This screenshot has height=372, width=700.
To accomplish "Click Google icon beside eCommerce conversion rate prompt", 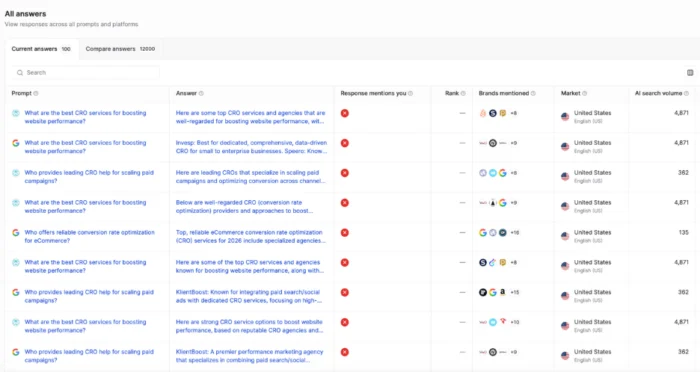I will click(16, 233).
